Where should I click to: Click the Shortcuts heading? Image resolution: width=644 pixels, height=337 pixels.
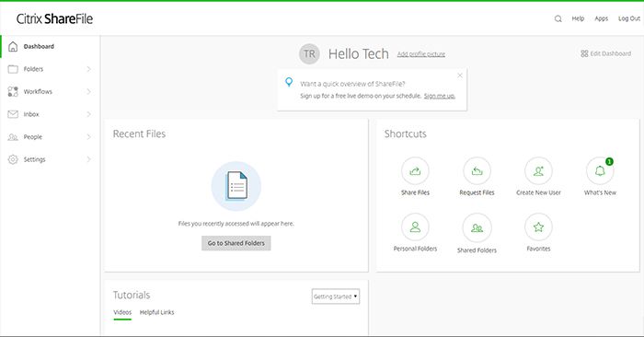[x=406, y=134]
